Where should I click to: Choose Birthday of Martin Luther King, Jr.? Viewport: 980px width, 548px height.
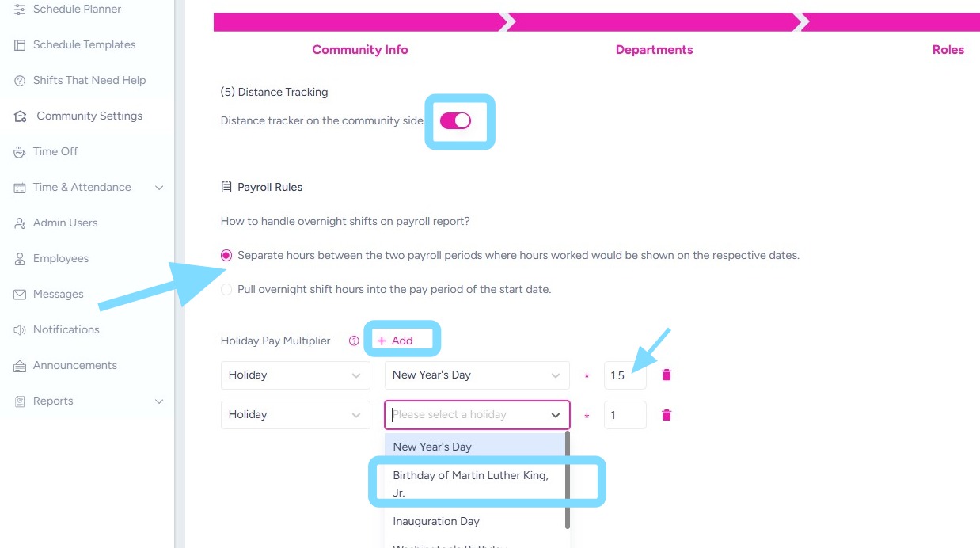(x=470, y=483)
